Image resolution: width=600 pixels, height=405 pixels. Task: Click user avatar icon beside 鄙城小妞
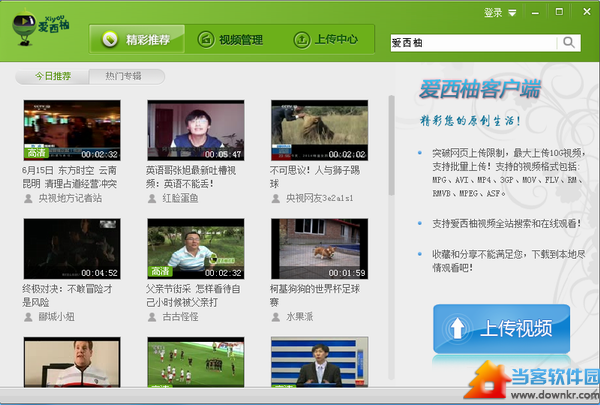click(x=28, y=317)
